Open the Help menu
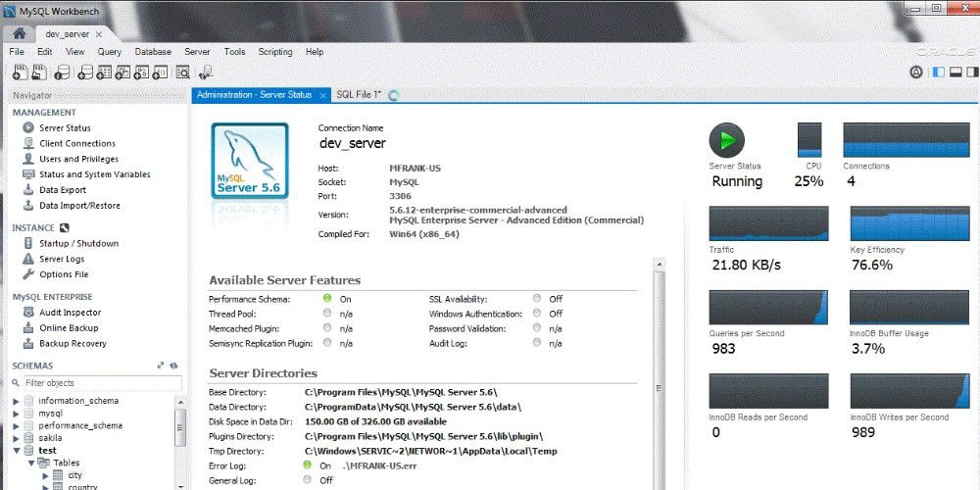Screen dimensions: 980x490 click(x=315, y=52)
